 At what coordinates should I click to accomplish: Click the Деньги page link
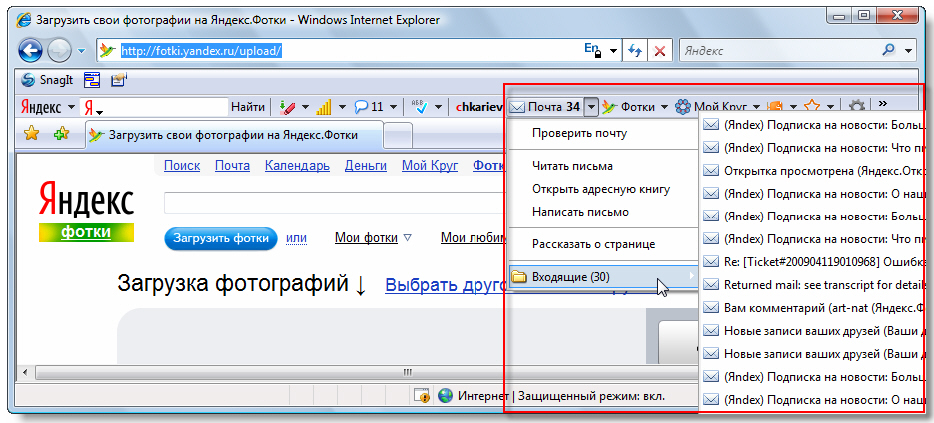click(x=366, y=166)
